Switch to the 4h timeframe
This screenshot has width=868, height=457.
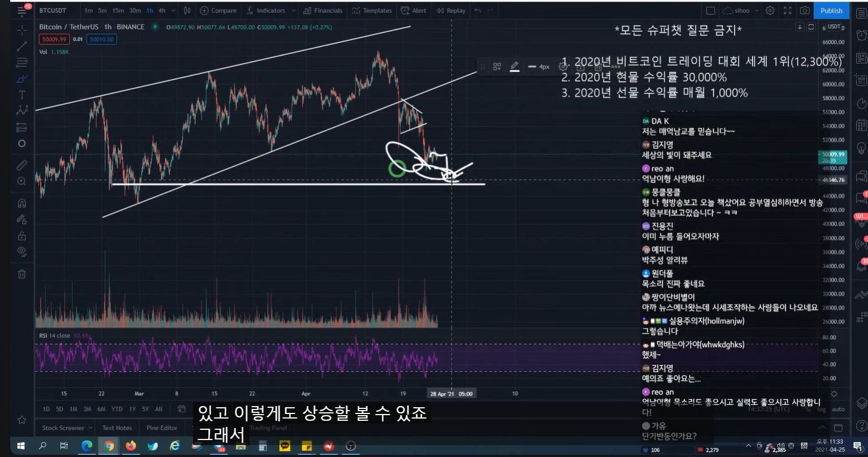pyautogui.click(x=162, y=10)
